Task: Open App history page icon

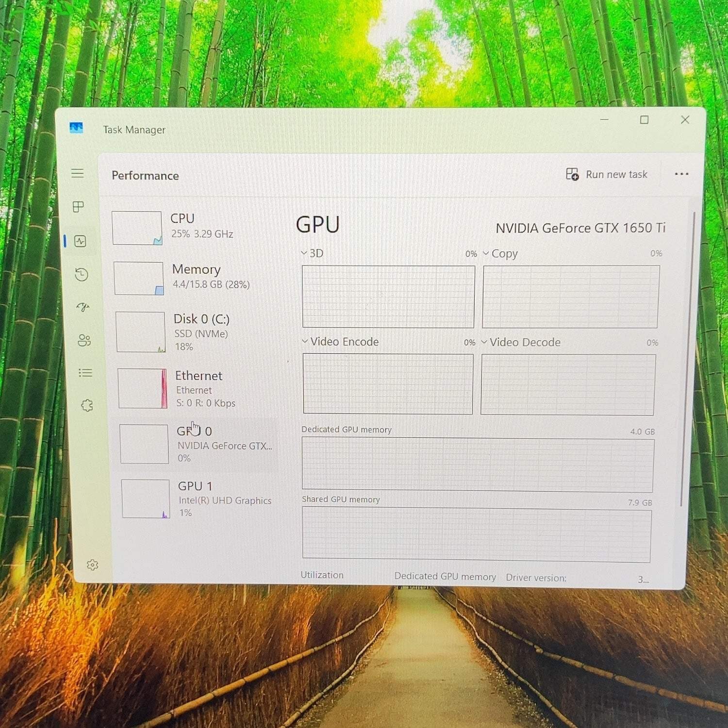Action: (82, 275)
